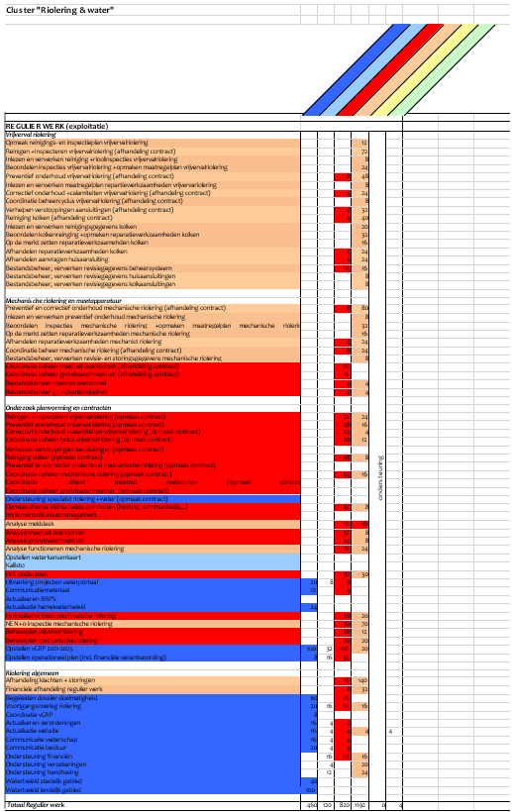Screen dimensions: 512x812
Task: Click the Ondersteuning specialist riolering+water blue row
Action: [x=153, y=499]
